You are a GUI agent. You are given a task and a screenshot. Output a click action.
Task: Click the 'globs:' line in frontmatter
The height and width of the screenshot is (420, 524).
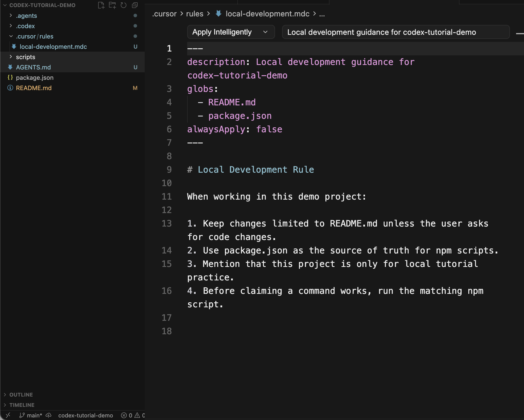click(x=202, y=89)
